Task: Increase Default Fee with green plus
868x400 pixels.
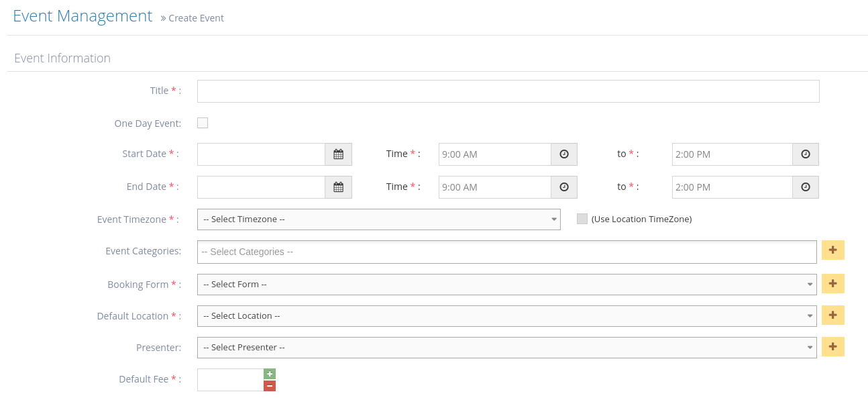Action: pos(270,374)
